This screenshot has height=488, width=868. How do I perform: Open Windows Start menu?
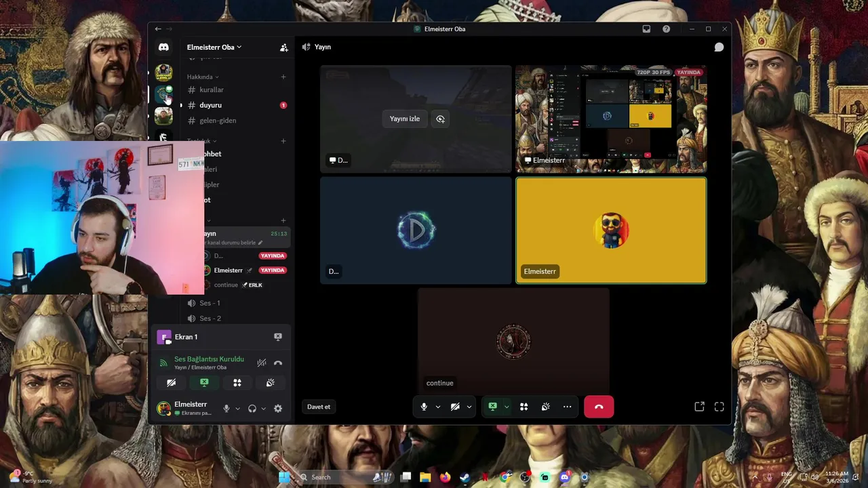[x=284, y=477]
